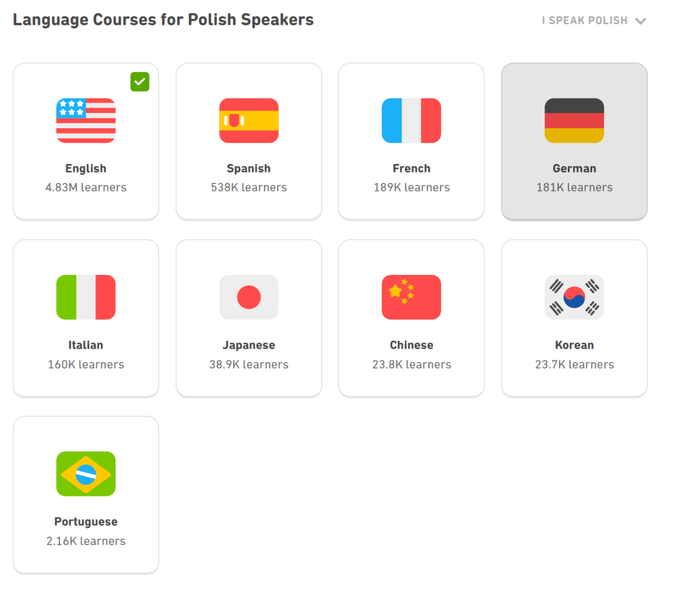Click the Spanish flag icon
The width and height of the screenshot is (693, 616).
tap(248, 121)
